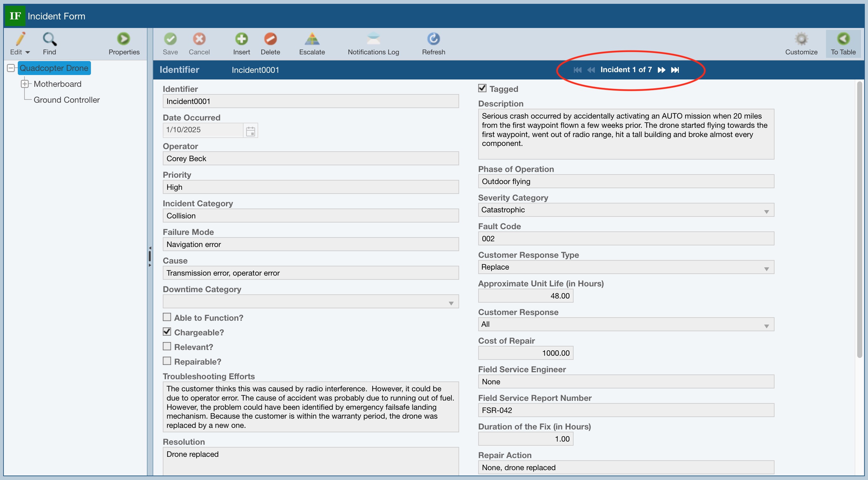
Task: Go to the previous incident
Action: point(591,70)
